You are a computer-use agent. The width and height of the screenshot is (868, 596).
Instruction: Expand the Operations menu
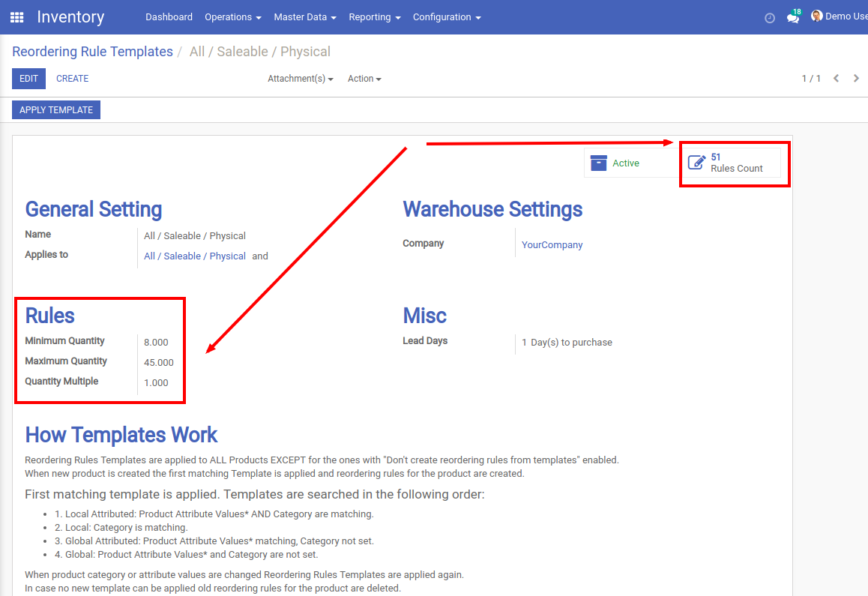click(232, 17)
